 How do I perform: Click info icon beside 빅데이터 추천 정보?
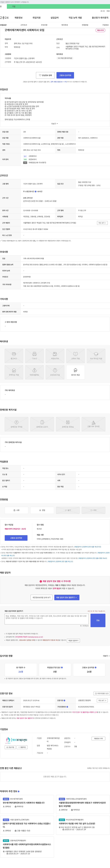point(18,792)
